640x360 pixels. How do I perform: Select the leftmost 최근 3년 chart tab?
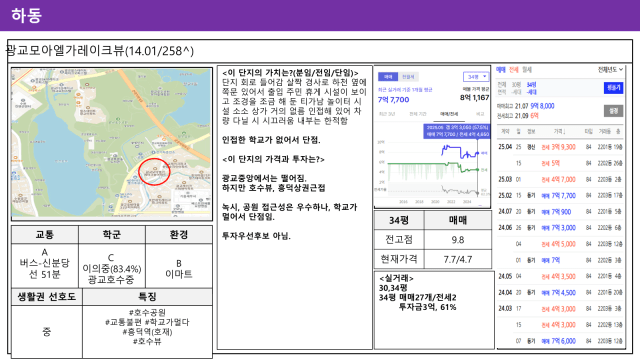coord(387,114)
